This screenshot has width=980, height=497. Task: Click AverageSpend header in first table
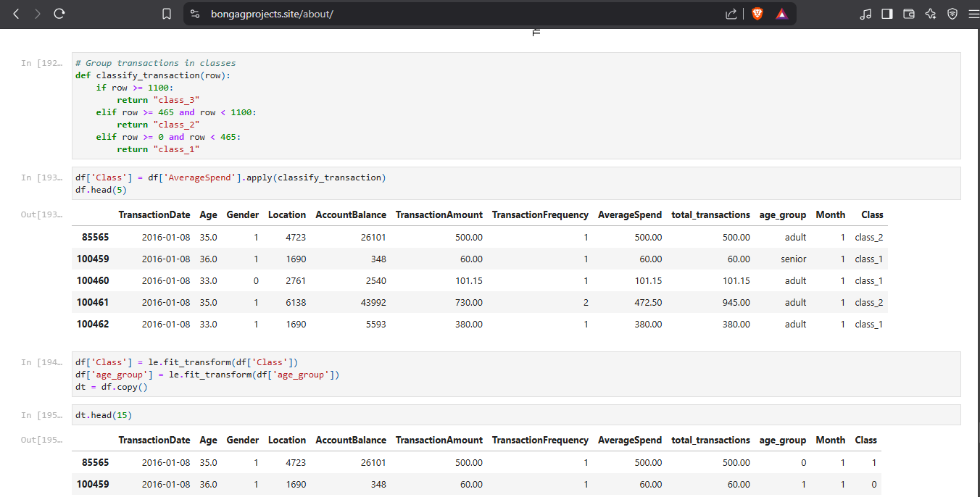pyautogui.click(x=630, y=214)
